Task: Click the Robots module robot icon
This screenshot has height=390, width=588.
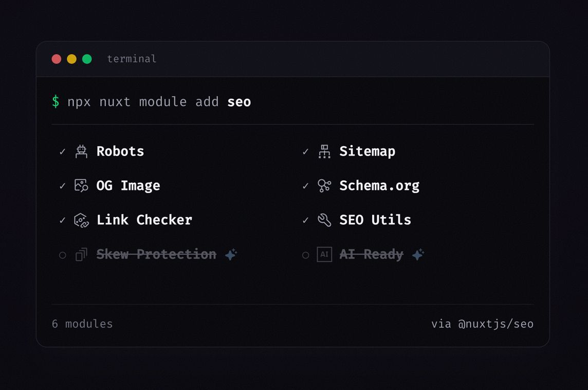Action: click(81, 151)
